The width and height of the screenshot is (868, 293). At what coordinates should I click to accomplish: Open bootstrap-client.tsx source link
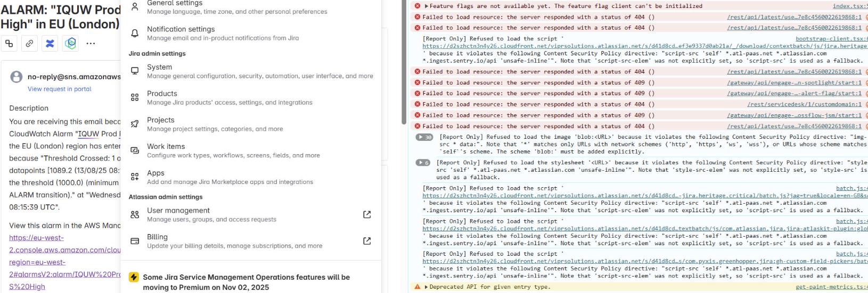point(832,39)
